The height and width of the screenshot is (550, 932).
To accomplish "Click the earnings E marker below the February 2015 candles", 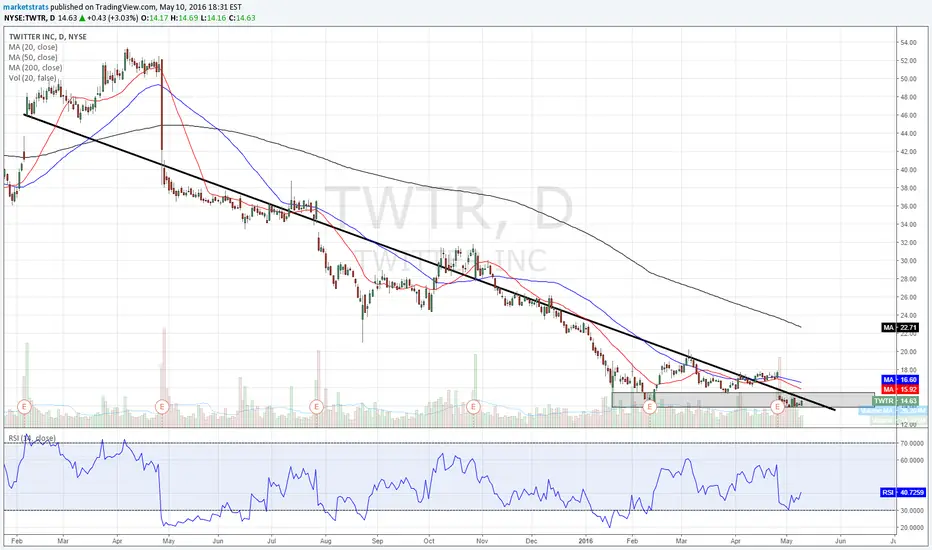I will click(24, 407).
